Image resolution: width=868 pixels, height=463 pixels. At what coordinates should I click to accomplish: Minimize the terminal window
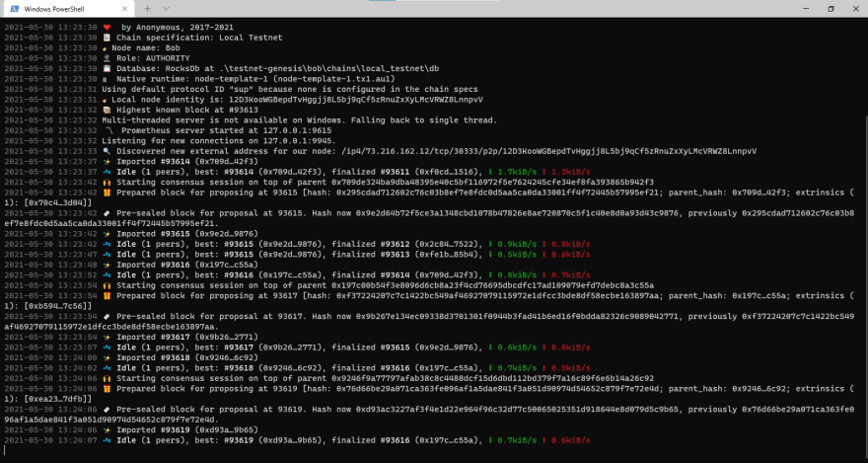point(804,9)
